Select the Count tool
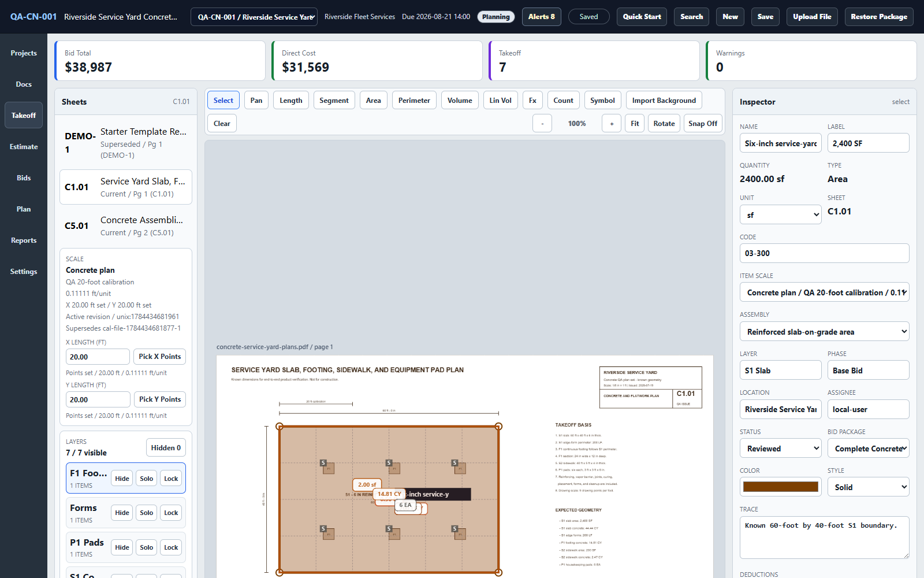 564,101
